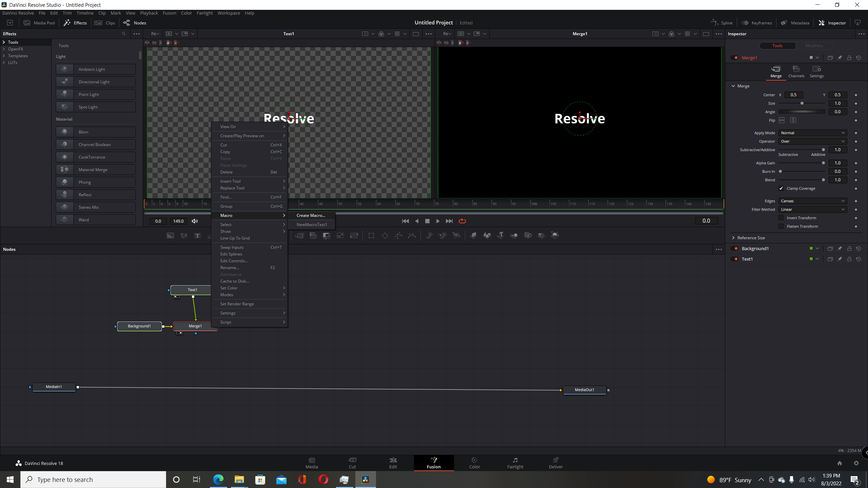Image resolution: width=868 pixels, height=488 pixels.
Task: Select Swap Inputs in context menu
Action: (x=250, y=247)
